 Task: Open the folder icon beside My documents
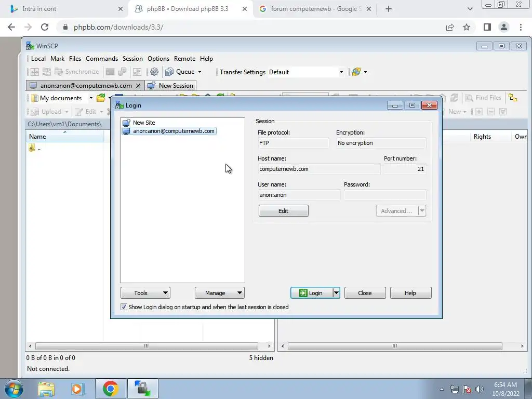[x=101, y=98]
